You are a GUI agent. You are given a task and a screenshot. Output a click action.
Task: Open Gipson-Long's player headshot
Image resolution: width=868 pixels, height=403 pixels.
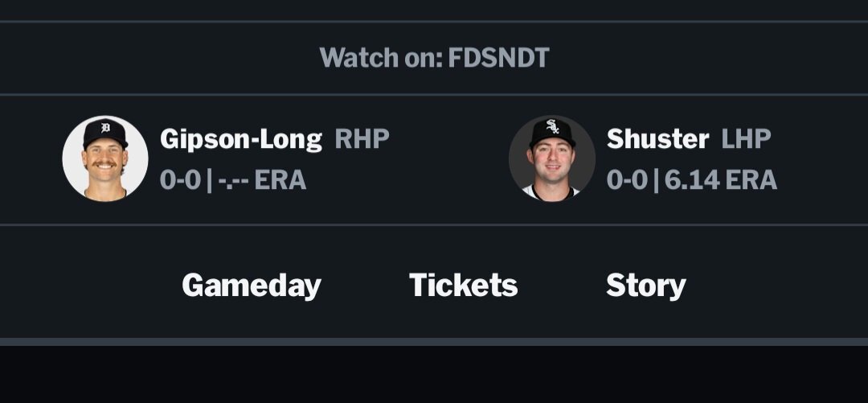(105, 158)
